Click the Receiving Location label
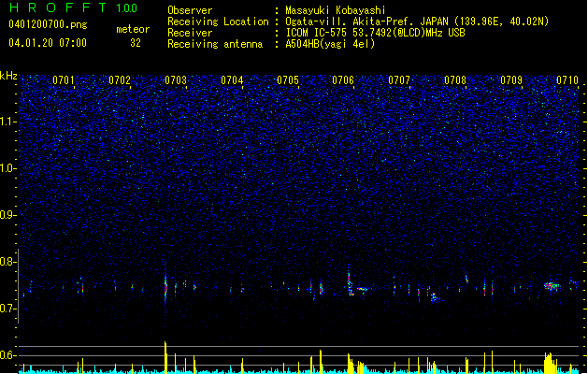588x374 pixels. point(218,22)
